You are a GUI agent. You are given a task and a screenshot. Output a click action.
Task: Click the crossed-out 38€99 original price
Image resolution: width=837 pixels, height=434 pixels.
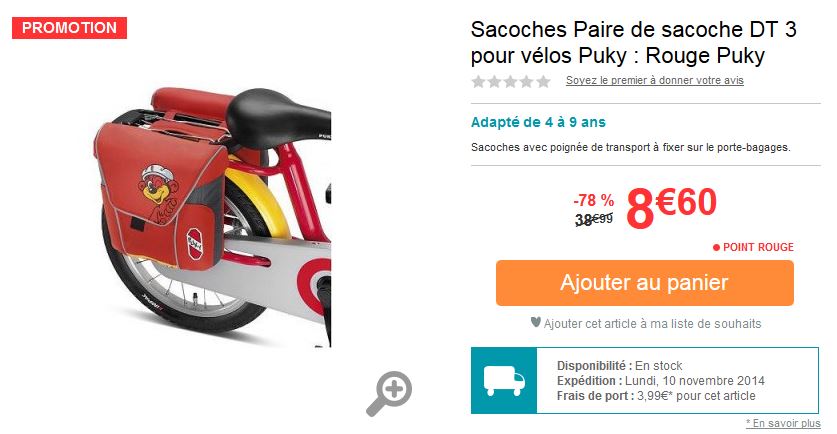tap(594, 219)
